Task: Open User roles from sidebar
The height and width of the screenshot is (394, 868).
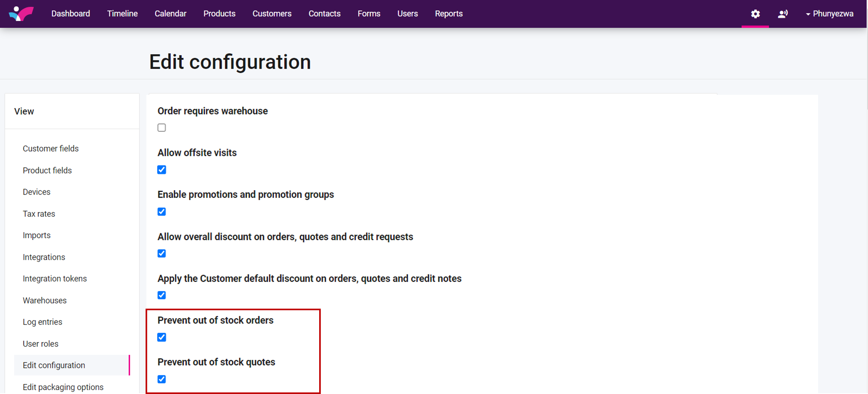Action: [x=40, y=344]
